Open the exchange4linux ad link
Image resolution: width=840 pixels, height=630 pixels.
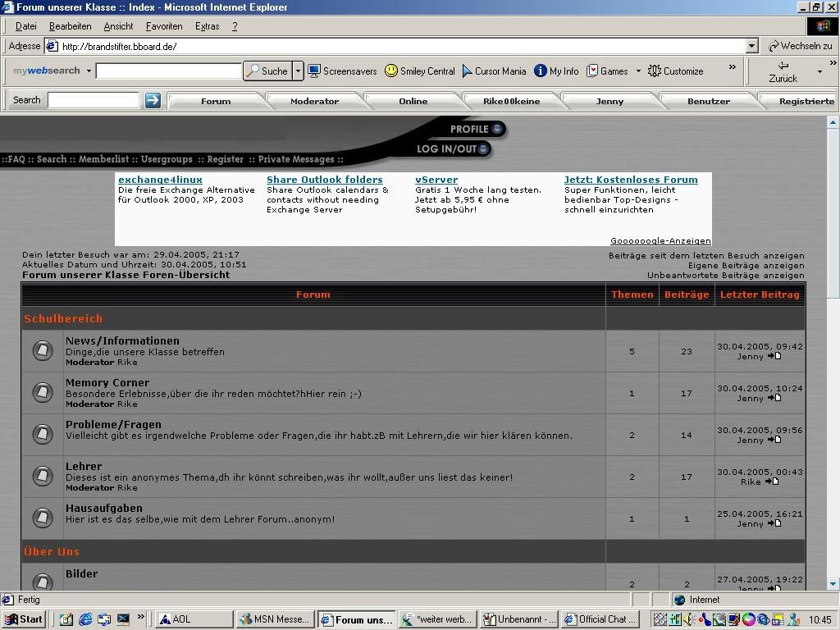pos(160,180)
